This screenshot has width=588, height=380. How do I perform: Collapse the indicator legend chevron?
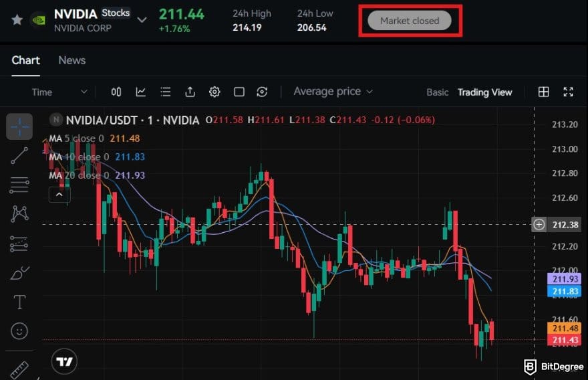[x=59, y=195]
